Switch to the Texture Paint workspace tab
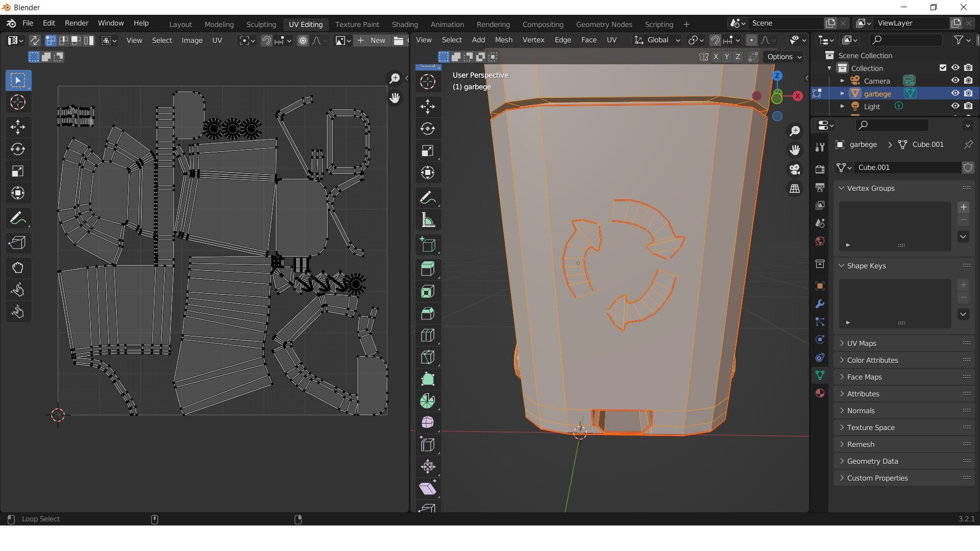Image resolution: width=980 pixels, height=551 pixels. (x=357, y=24)
